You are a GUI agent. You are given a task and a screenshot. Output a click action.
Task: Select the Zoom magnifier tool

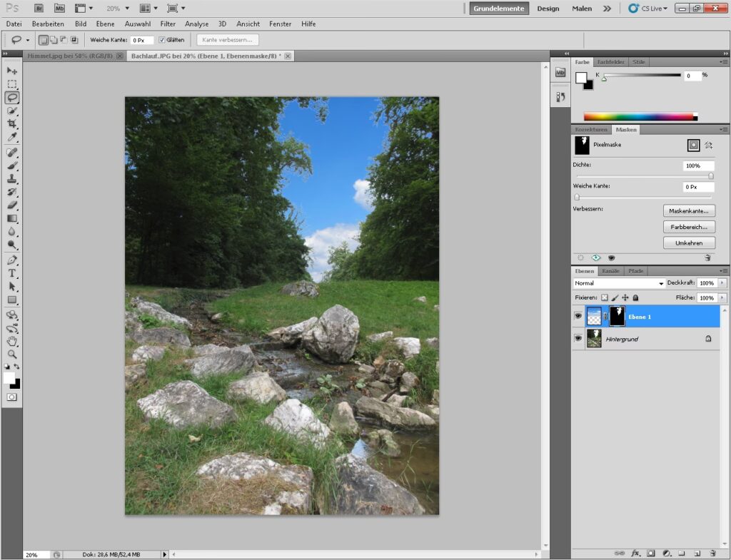coord(12,354)
